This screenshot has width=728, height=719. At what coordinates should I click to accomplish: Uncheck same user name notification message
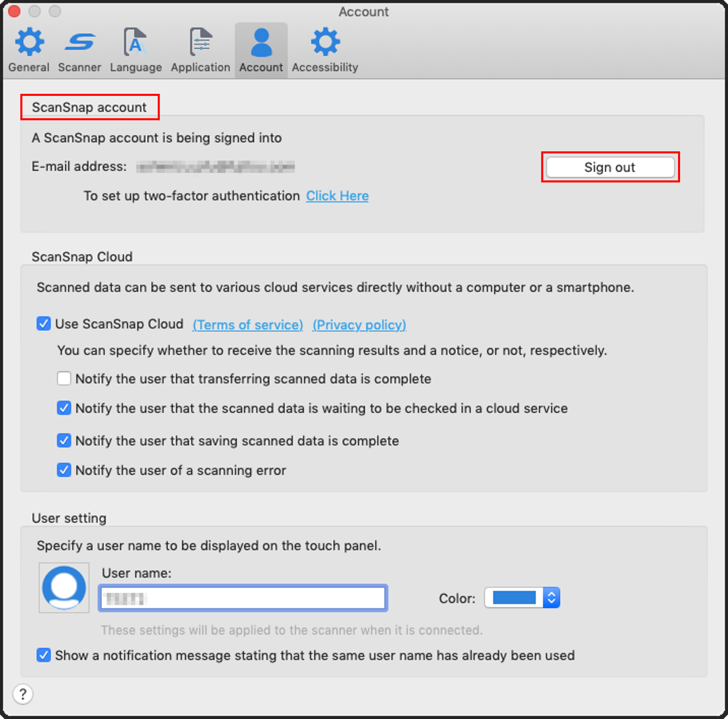pyautogui.click(x=44, y=655)
